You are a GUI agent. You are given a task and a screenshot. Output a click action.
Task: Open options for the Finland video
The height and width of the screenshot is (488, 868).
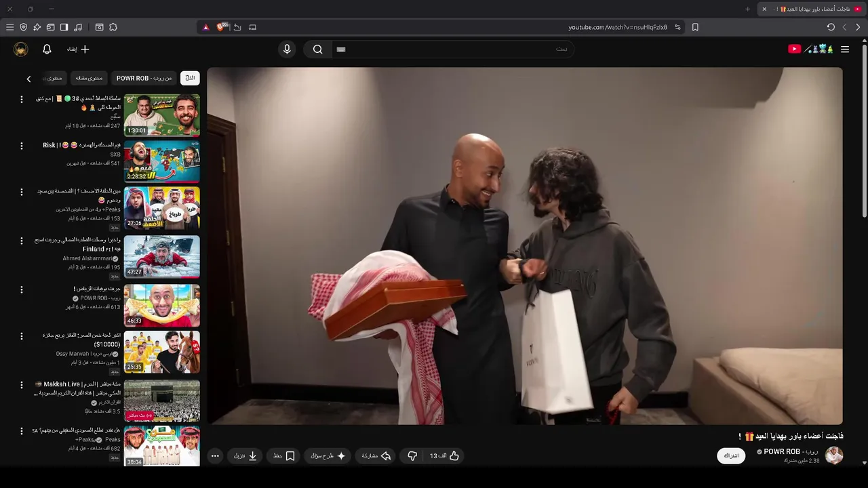[x=21, y=241]
